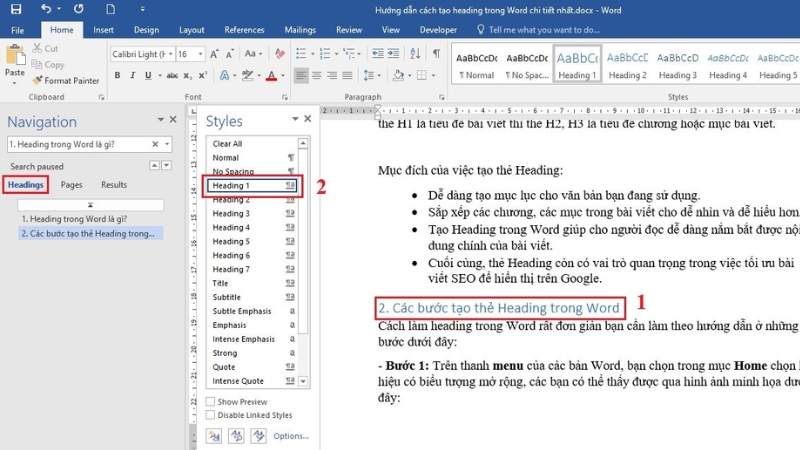The image size is (800, 450).
Task: Click the Italic button
Action: (133, 76)
